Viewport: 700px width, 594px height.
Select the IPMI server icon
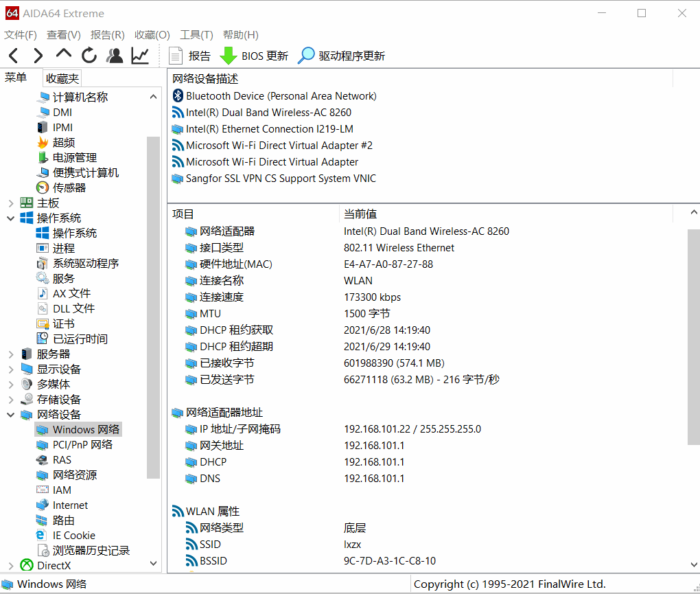(x=43, y=128)
